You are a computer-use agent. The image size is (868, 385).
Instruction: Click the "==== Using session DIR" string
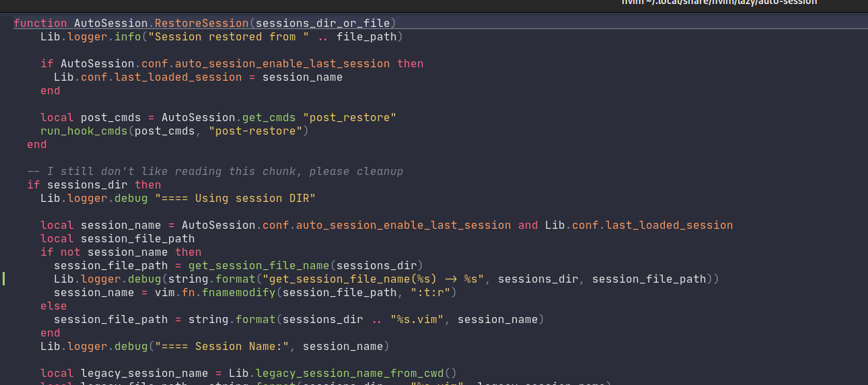click(x=236, y=199)
